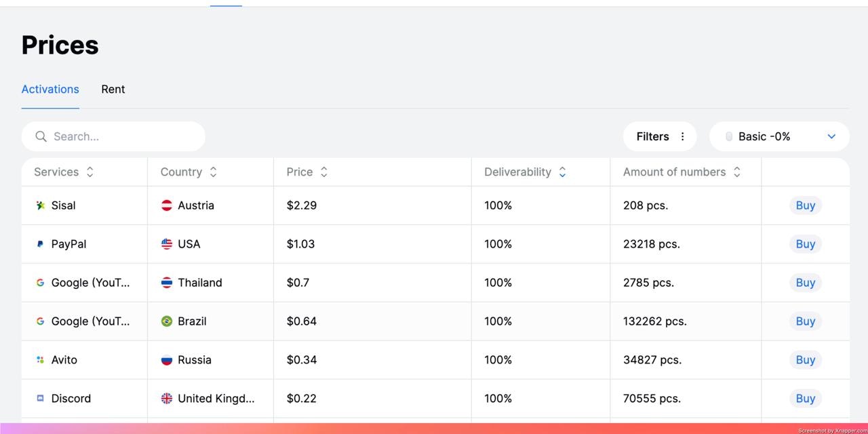
Task: Click the search magnifier icon
Action: tap(41, 136)
